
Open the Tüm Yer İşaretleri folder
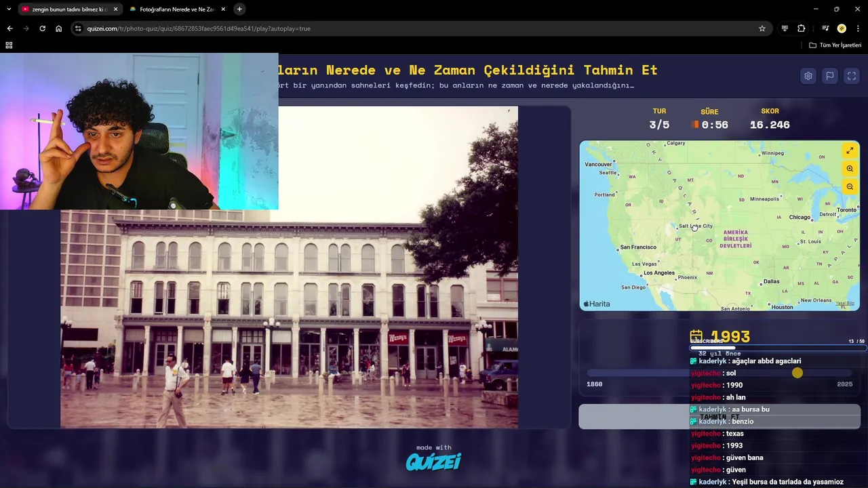[x=835, y=45]
